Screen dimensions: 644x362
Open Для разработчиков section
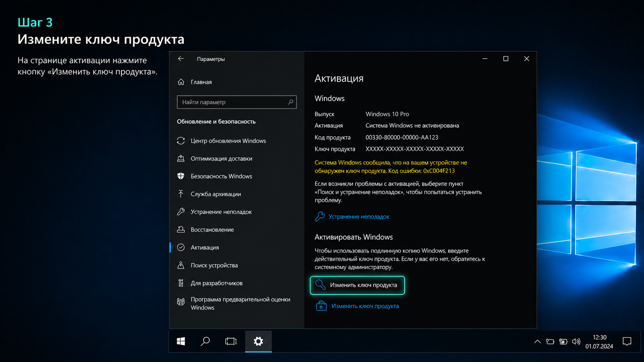click(216, 283)
